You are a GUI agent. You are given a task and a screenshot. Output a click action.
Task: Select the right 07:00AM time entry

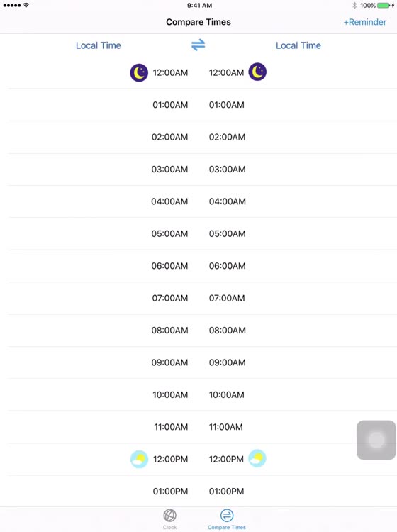point(227,298)
